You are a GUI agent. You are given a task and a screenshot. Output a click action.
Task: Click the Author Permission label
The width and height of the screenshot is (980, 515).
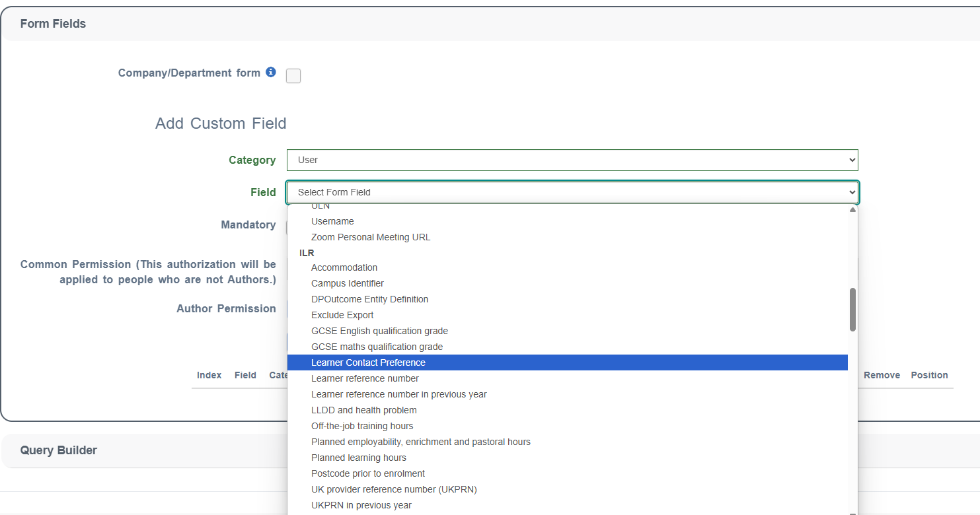(x=226, y=308)
